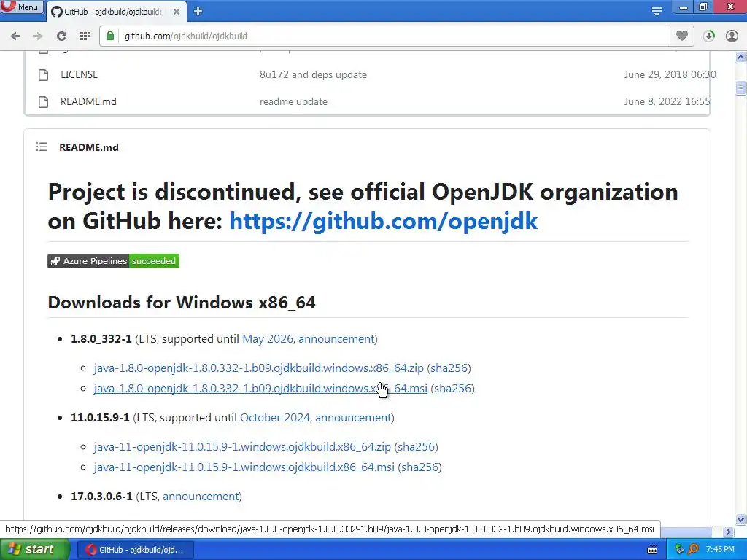Select the '11.0.15.9-1' version text

coord(100,418)
